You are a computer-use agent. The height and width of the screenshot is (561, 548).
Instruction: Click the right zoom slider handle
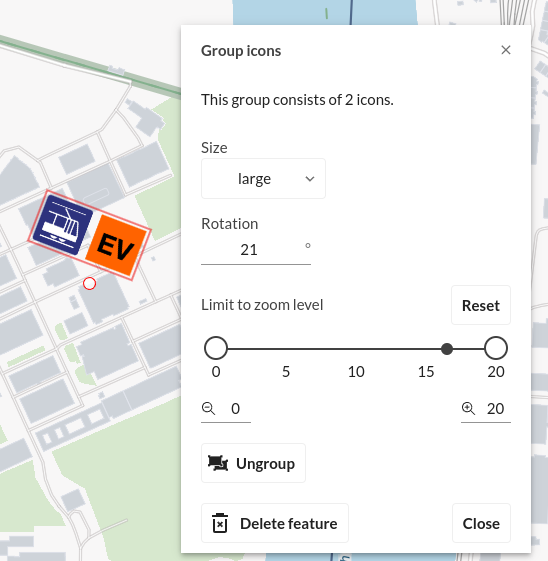click(x=496, y=348)
